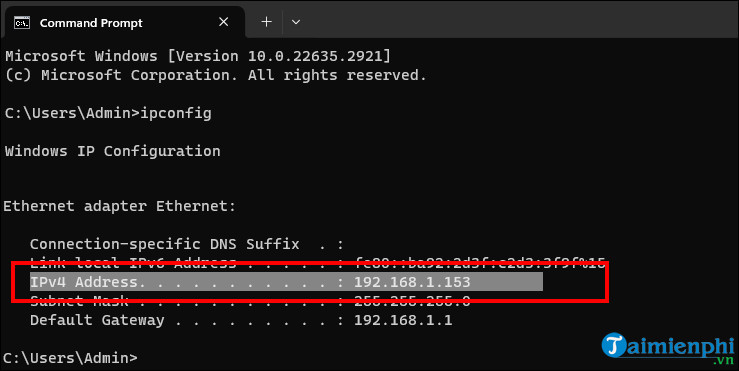This screenshot has height=371, width=739.
Task: Click the 192.168.1.1 gateway value
Action: pyautogui.click(x=403, y=321)
